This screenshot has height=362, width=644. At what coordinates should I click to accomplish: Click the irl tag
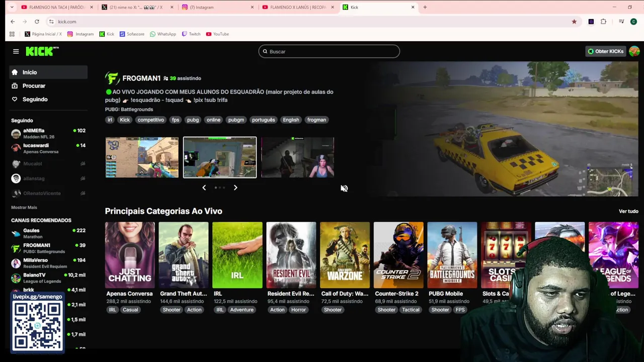(110, 120)
